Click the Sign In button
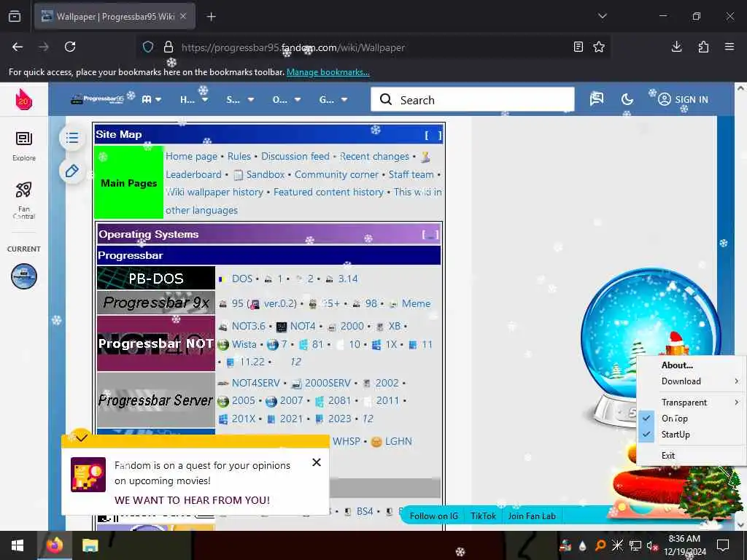 click(683, 99)
